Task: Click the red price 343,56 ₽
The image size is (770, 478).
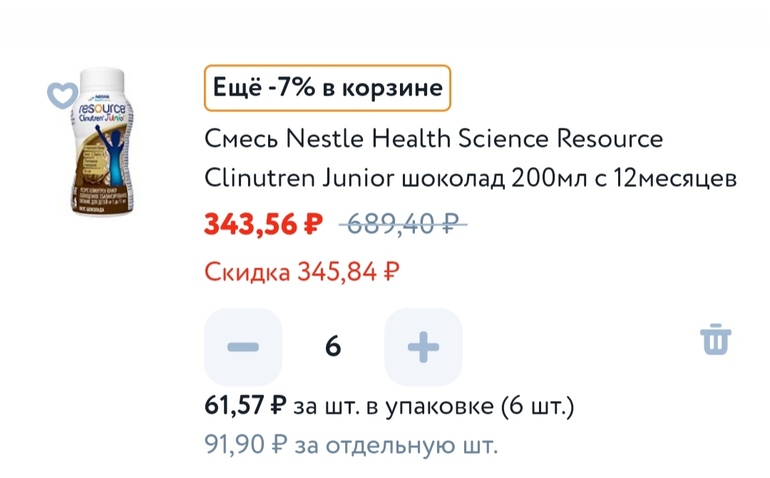Action: click(x=263, y=225)
